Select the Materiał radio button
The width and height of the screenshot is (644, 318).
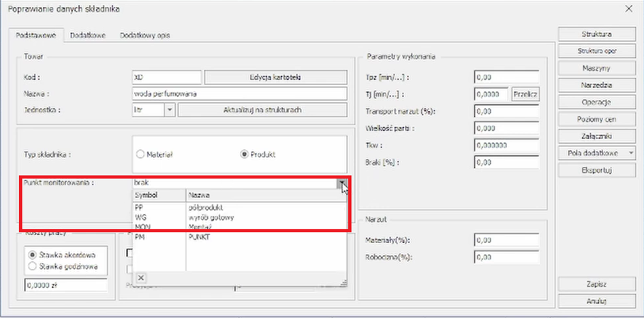141,155
